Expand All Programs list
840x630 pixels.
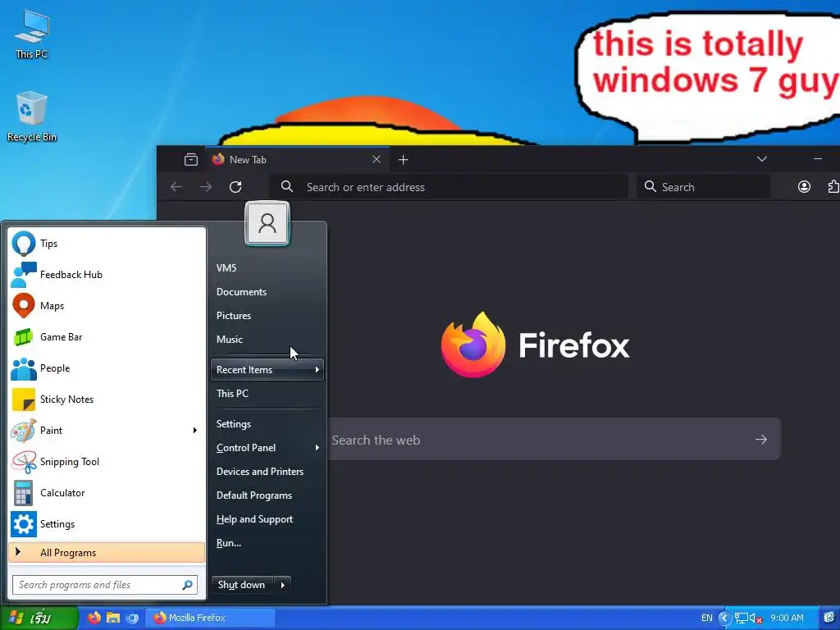click(x=107, y=552)
